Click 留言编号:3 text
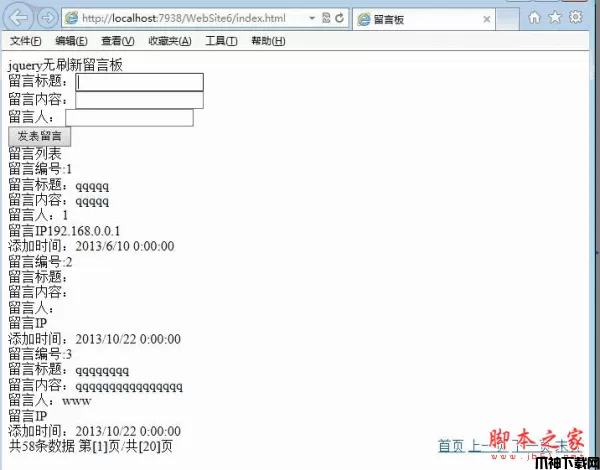 tap(40, 354)
